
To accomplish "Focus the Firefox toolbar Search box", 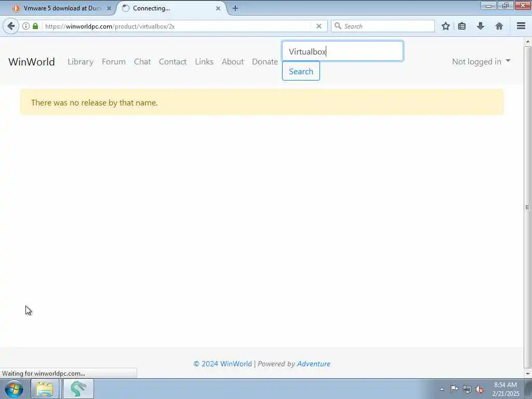I will [x=383, y=26].
